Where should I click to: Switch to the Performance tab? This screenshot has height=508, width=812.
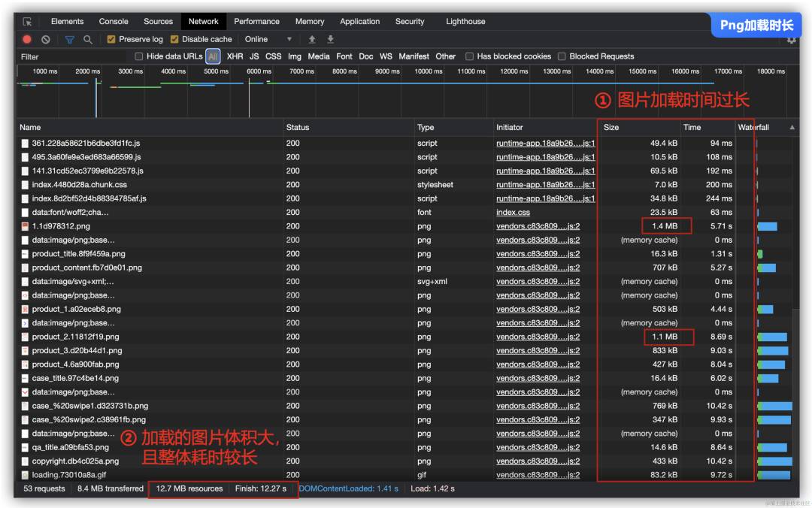(256, 22)
